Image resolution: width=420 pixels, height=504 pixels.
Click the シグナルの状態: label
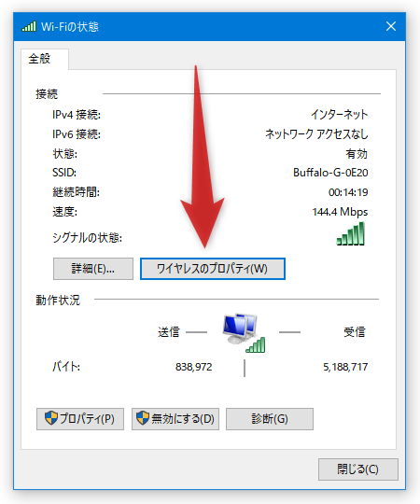(87, 238)
